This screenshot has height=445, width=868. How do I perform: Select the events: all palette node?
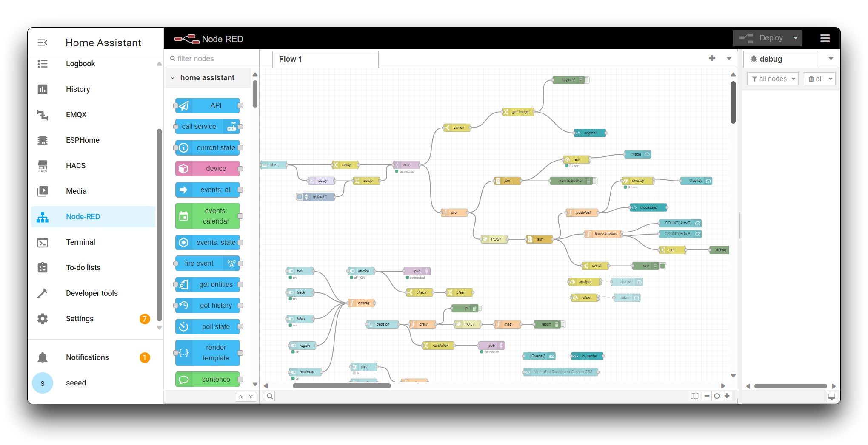click(208, 190)
